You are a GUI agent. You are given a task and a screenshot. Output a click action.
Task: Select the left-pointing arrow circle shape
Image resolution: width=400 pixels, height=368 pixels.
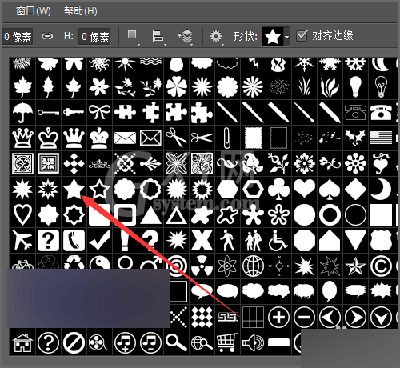tap(330, 317)
